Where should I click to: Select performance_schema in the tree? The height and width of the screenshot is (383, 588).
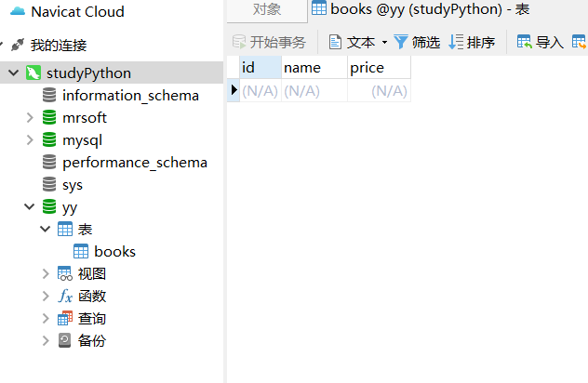point(135,163)
